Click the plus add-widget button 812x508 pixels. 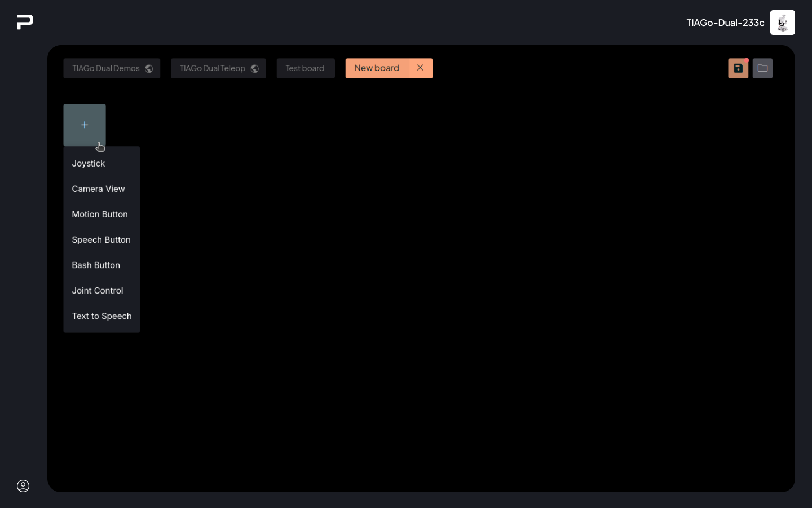pos(85,125)
